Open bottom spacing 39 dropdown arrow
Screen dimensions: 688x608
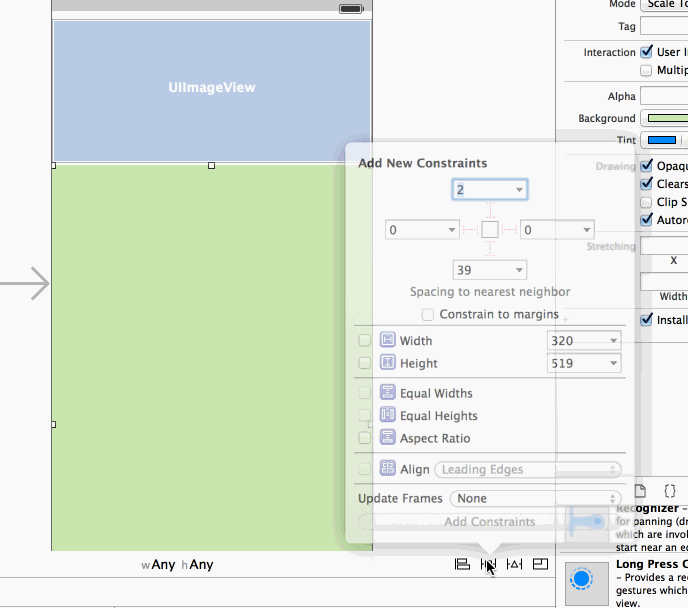519,270
